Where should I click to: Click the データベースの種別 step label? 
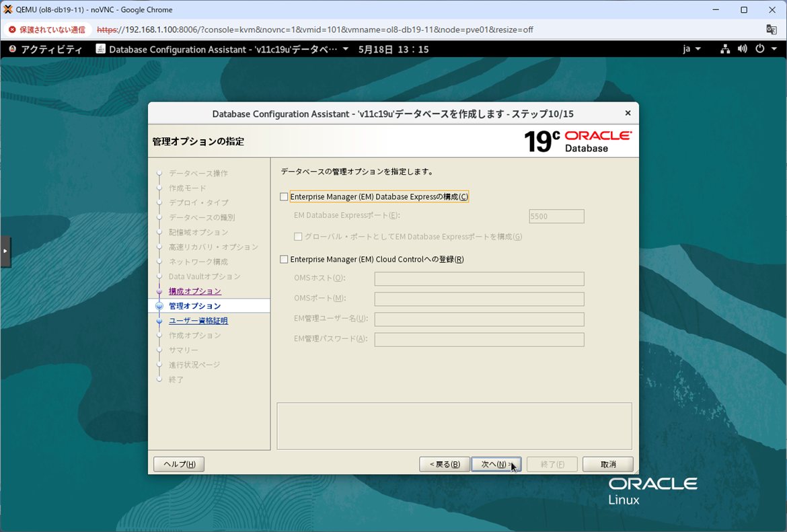coord(202,217)
